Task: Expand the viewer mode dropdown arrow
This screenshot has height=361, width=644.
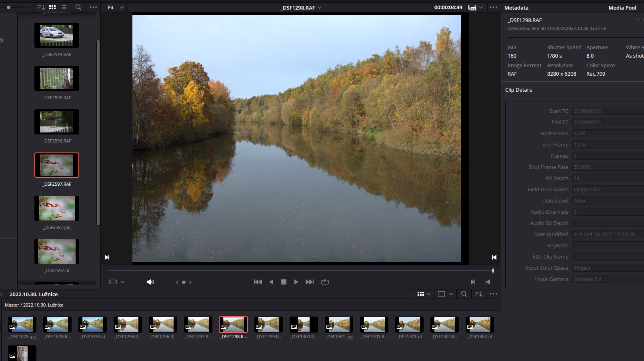Action: (122, 282)
